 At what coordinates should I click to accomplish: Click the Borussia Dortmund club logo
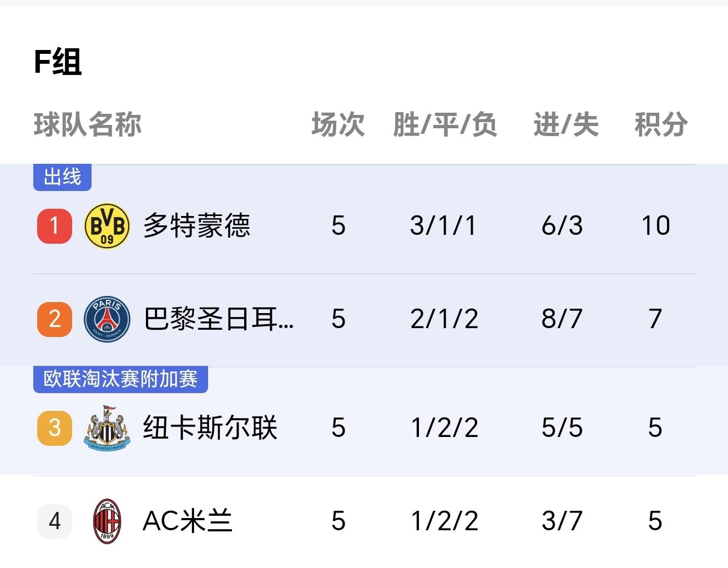(x=106, y=226)
